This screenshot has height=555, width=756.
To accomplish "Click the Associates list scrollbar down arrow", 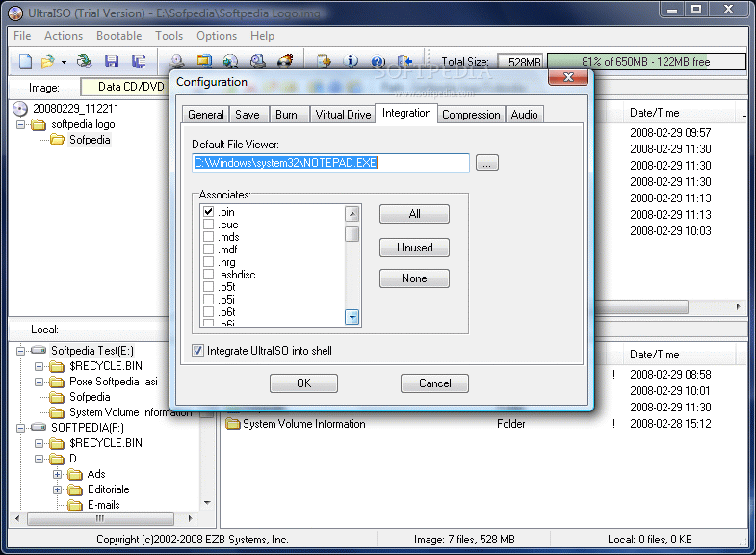I will point(352,317).
